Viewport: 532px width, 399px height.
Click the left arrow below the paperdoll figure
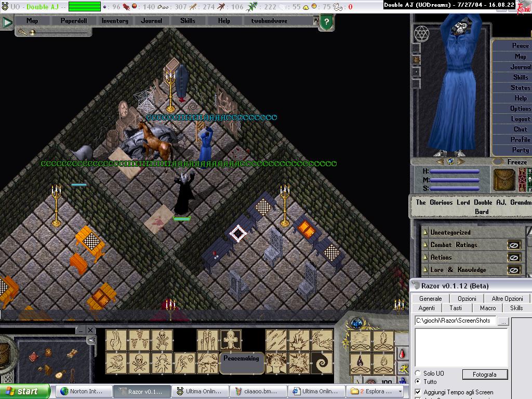[x=441, y=162]
